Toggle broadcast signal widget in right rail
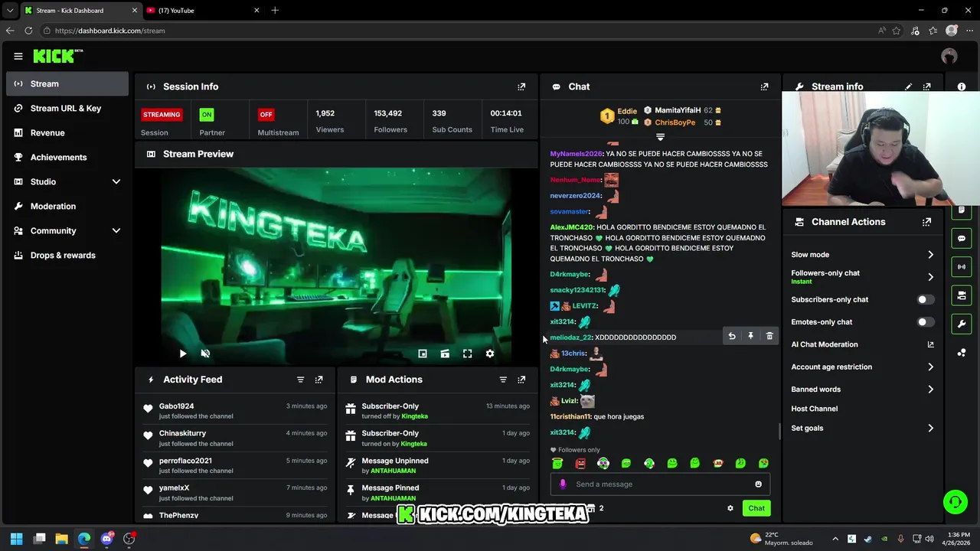The height and width of the screenshot is (551, 980). point(962,267)
